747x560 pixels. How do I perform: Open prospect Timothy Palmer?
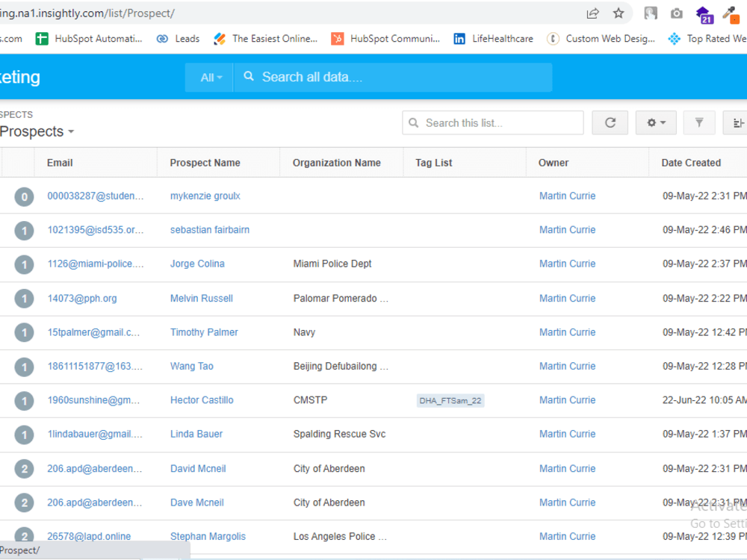click(x=204, y=332)
